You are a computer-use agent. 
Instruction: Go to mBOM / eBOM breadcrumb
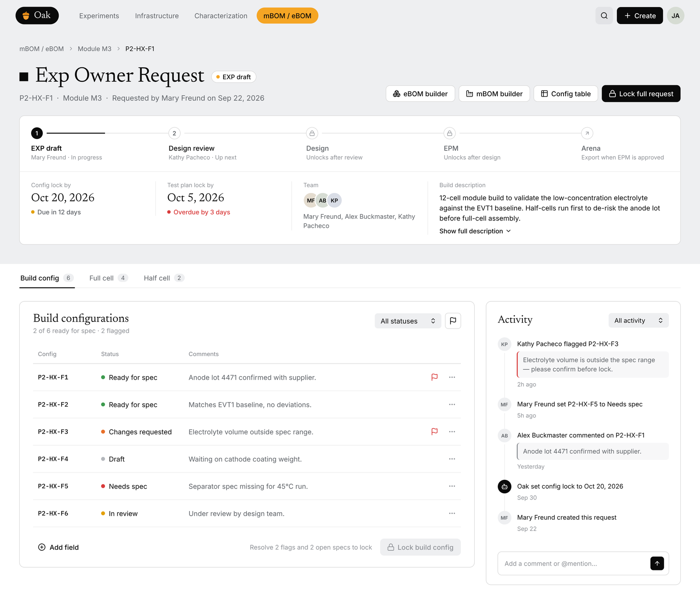click(x=42, y=49)
